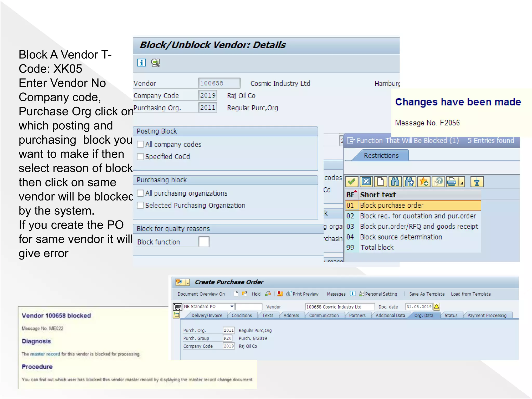Click the maximize icon in Function Blocked popup title
The width and height of the screenshot is (532, 399).
[x=350, y=141]
